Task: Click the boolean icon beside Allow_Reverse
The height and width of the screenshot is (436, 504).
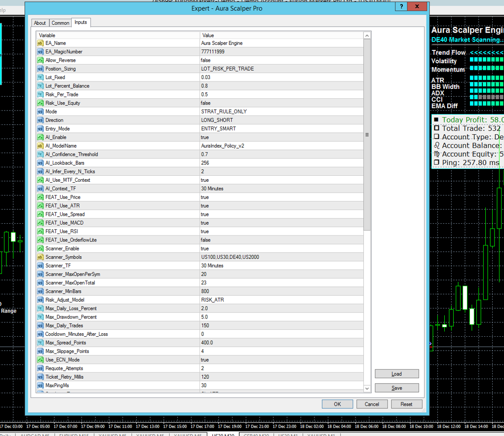Action: [40, 60]
